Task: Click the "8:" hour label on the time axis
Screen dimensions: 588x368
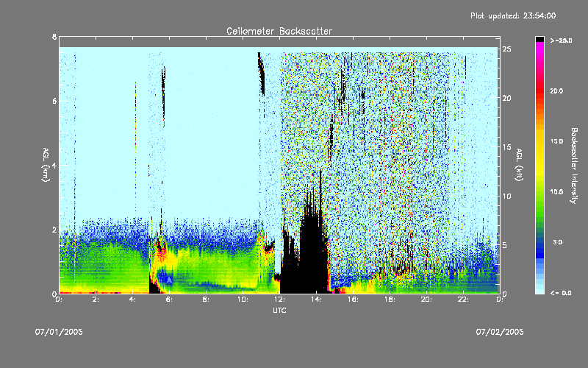Action: tap(206, 300)
